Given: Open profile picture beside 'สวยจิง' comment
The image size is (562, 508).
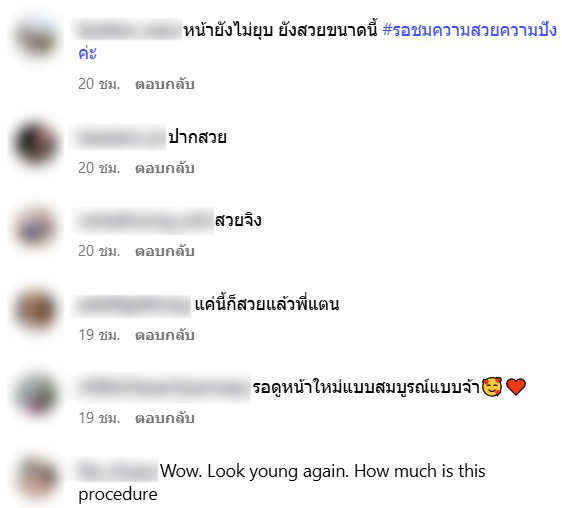Looking at the screenshot, I should point(36,227).
